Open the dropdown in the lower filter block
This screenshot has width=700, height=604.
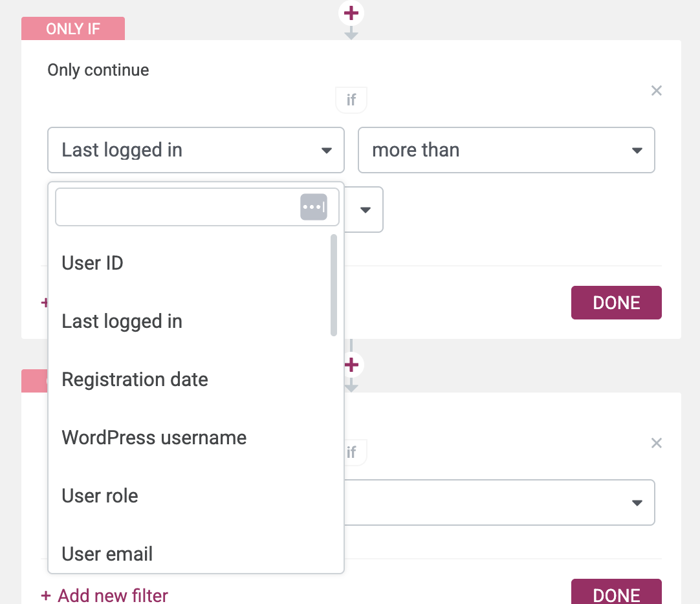pyautogui.click(x=499, y=502)
